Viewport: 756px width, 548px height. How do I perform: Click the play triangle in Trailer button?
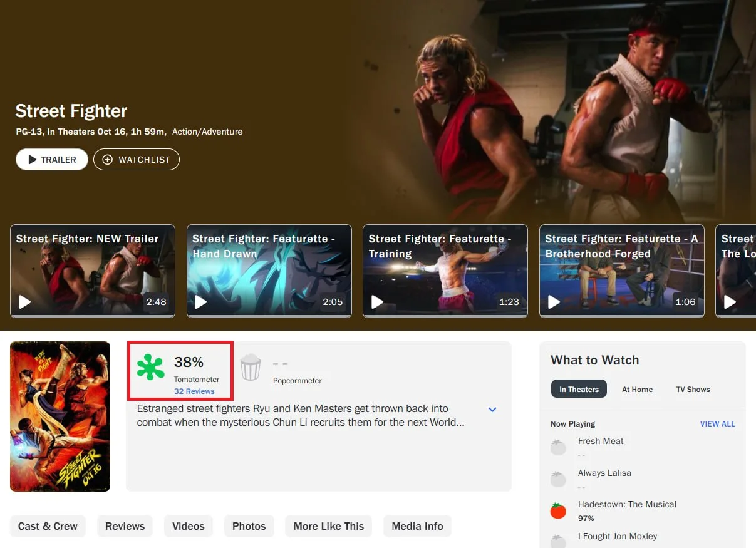coord(32,160)
